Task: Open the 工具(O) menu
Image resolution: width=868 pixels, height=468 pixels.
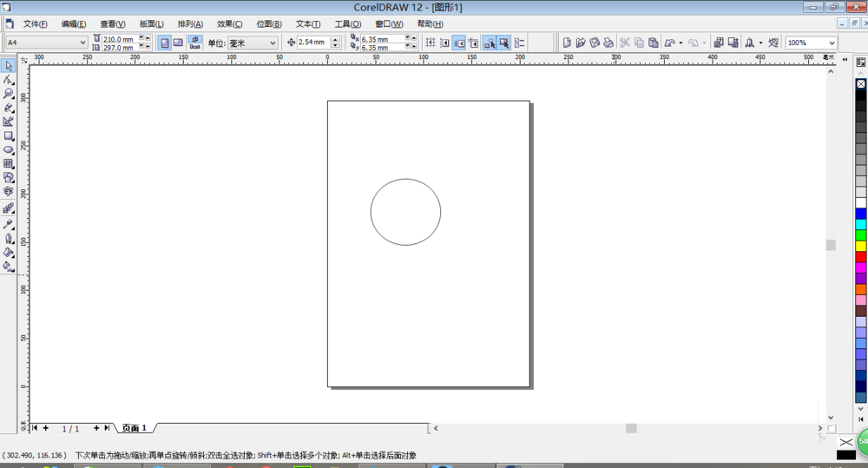Action: (348, 23)
